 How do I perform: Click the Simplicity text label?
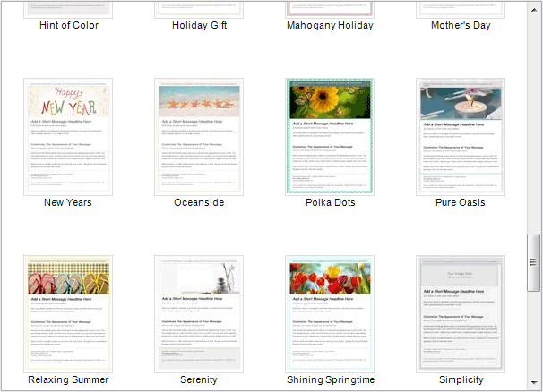click(461, 379)
